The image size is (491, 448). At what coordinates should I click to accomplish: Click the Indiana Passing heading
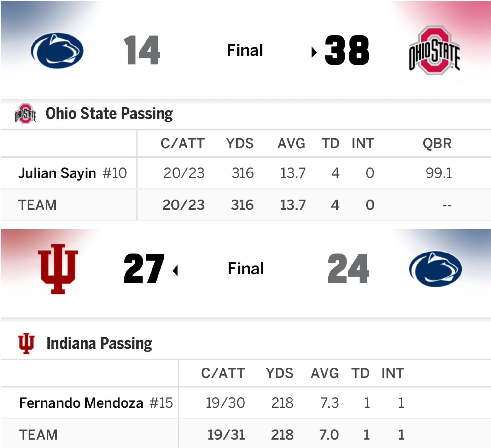coord(99,343)
